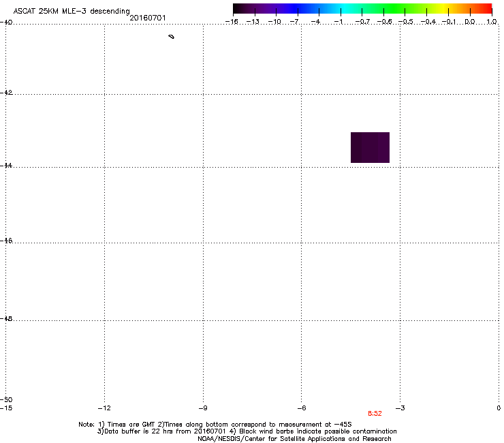504x443 pixels.
Task: Click the latitude label -48
Action: tap(6, 318)
